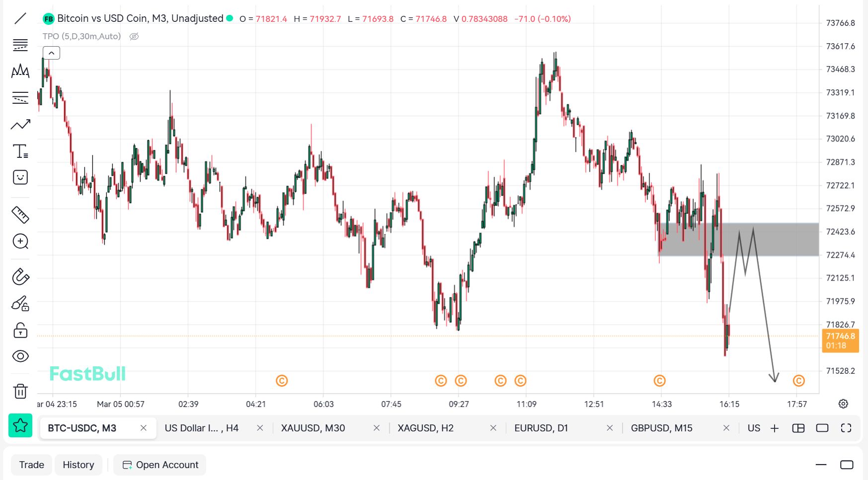Toggle TPO indicator visibility eye

click(x=134, y=36)
